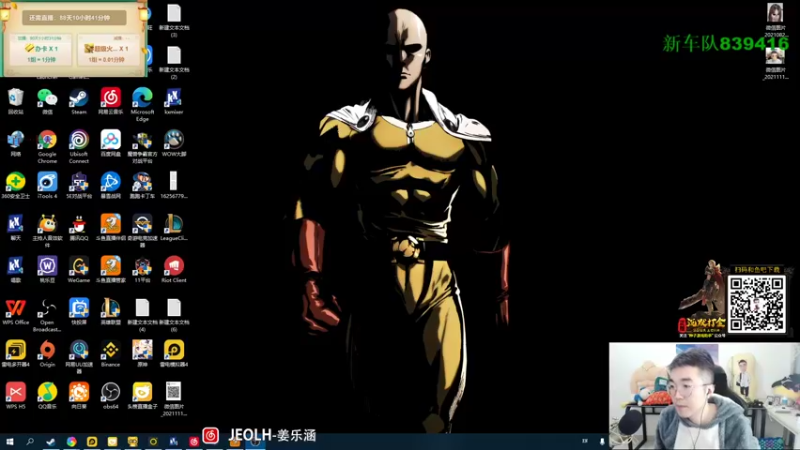Select the top-right WeChat image 2021082 file
The height and width of the screenshot is (450, 800).
coord(775,20)
